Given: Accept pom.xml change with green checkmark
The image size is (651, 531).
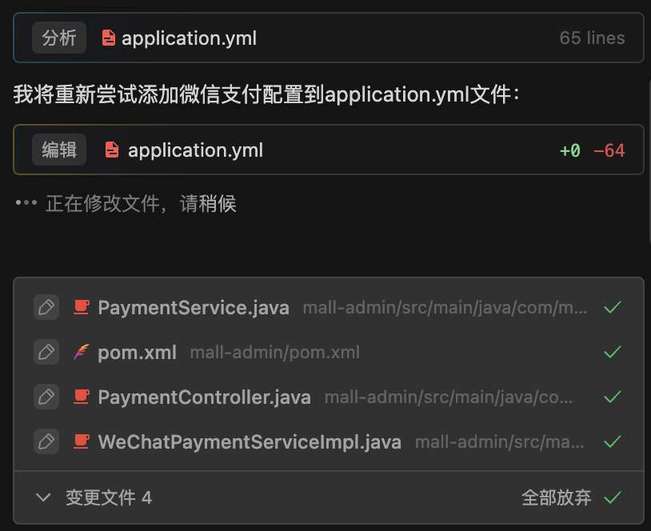Looking at the screenshot, I should [x=612, y=352].
